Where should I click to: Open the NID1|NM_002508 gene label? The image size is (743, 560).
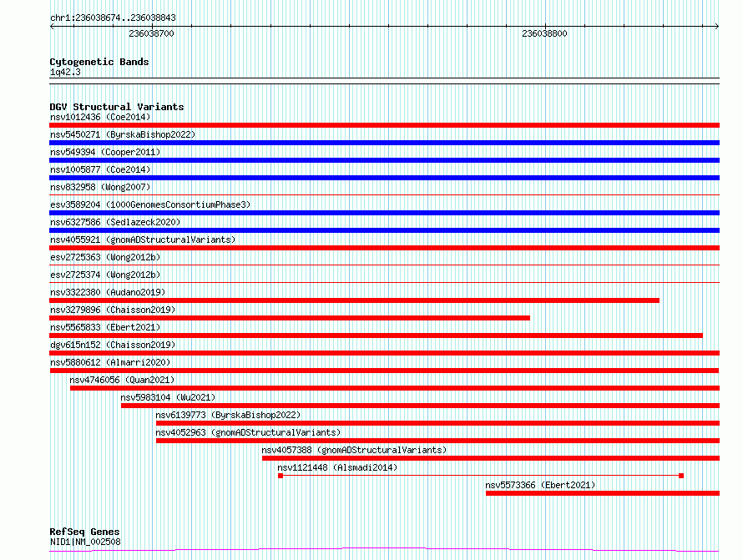click(x=85, y=542)
